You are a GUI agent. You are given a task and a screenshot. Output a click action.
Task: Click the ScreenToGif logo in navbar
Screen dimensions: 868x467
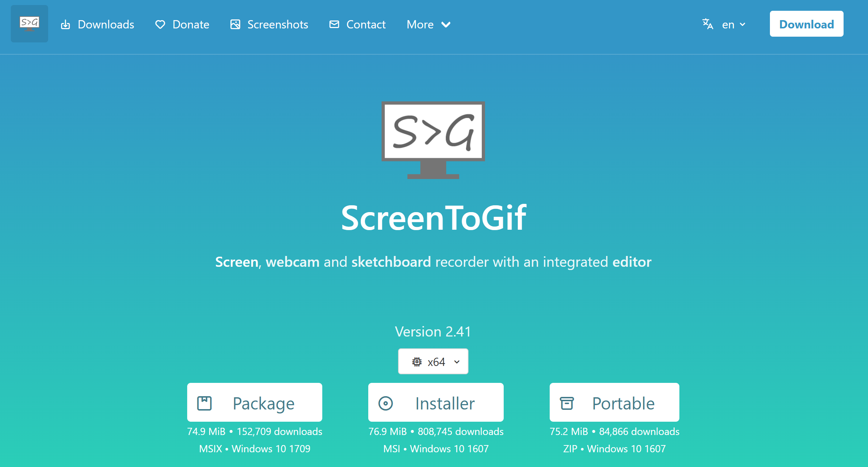tap(29, 24)
